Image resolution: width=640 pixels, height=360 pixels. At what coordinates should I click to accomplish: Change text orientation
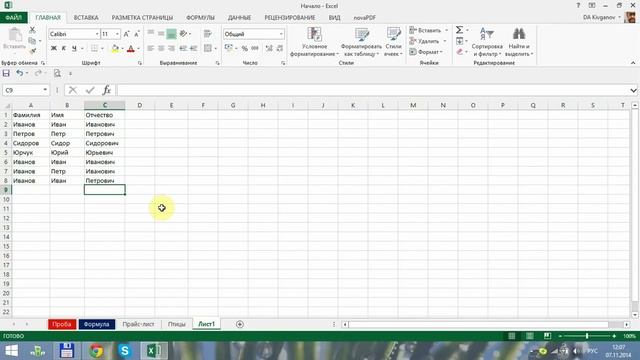[183, 33]
